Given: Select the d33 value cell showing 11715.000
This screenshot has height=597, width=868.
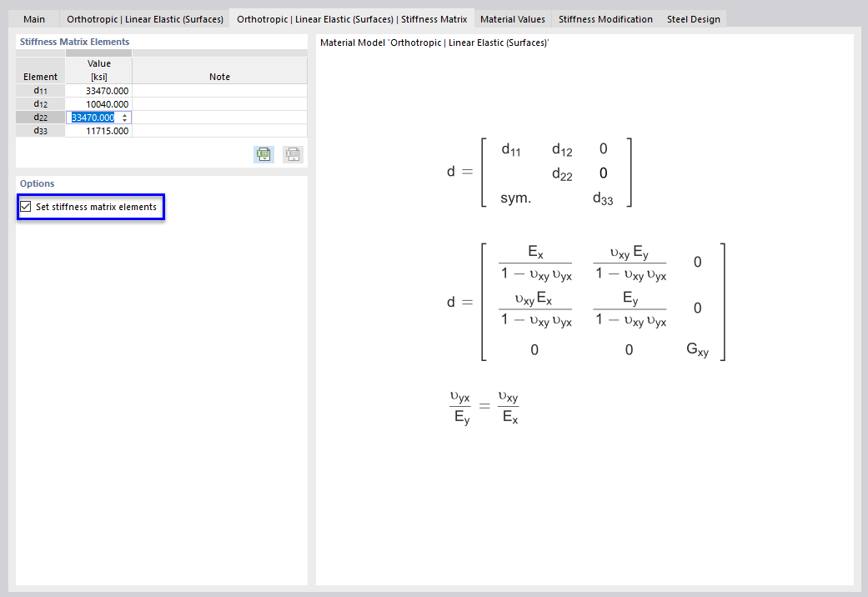Looking at the screenshot, I should click(x=99, y=130).
